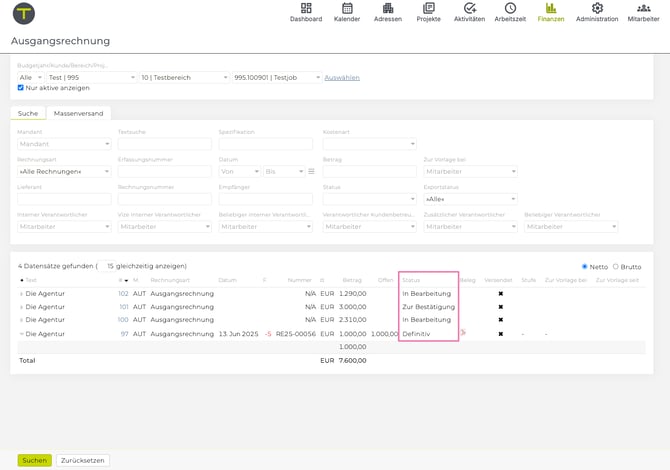Open the Projekte icon
This screenshot has width=670, height=470.
428,9
